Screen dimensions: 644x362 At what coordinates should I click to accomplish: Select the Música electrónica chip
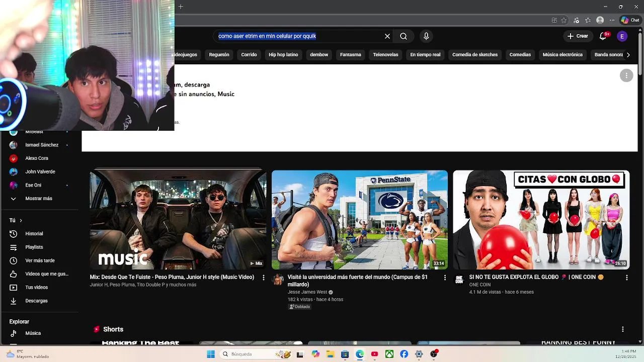(562, 55)
